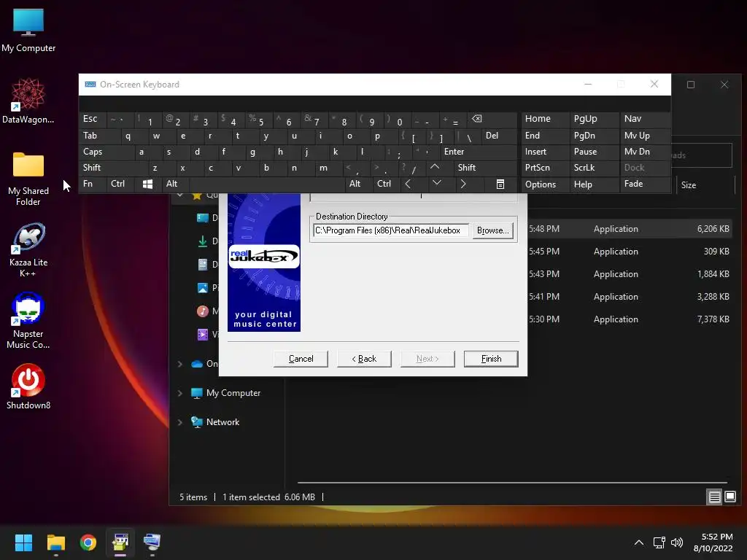747x560 pixels.
Task: Tap the down arrow key on keyboard
Action: 436,184
